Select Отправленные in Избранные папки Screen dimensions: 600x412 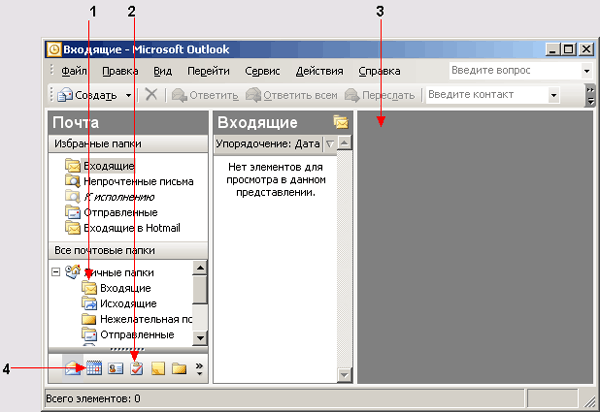[111, 212]
